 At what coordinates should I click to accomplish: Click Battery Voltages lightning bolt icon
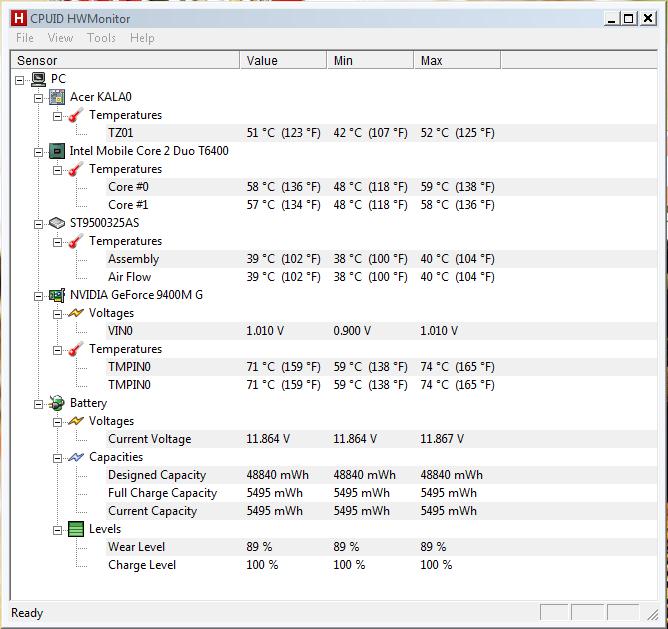76,421
